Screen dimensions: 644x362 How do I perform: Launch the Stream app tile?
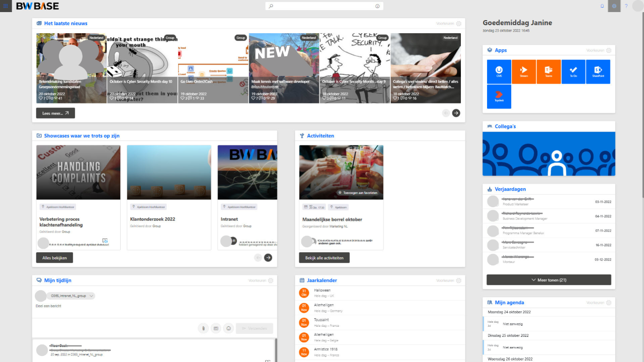[x=524, y=71]
